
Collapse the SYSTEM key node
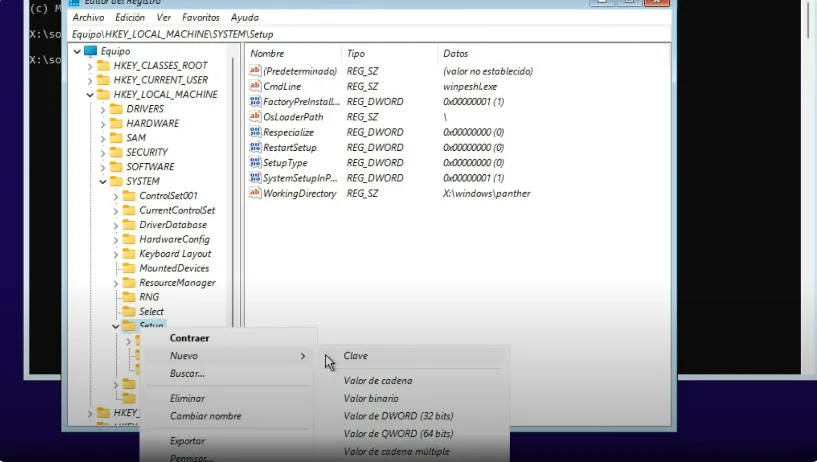pos(103,182)
